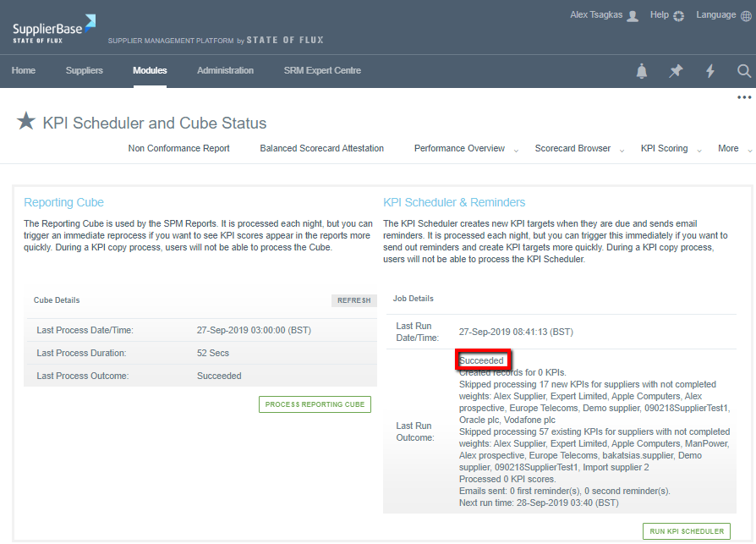Click the Language globe icon
The image size is (756, 544).
[x=748, y=16]
